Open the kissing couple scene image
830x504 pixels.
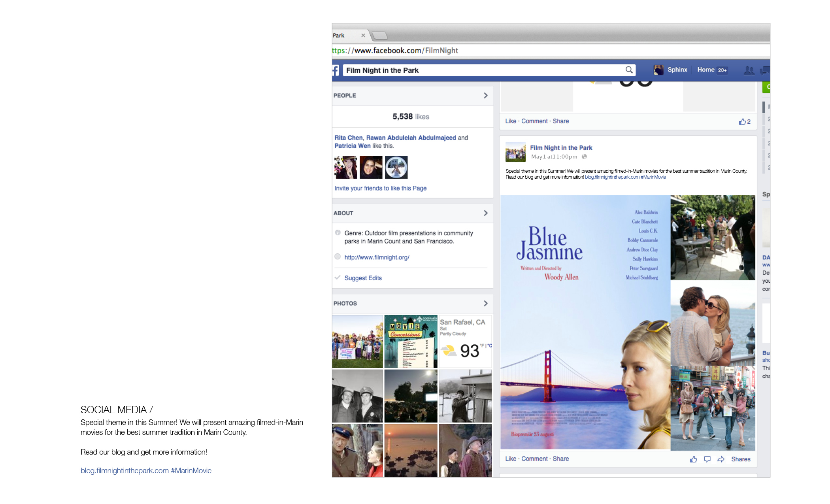pos(713,323)
